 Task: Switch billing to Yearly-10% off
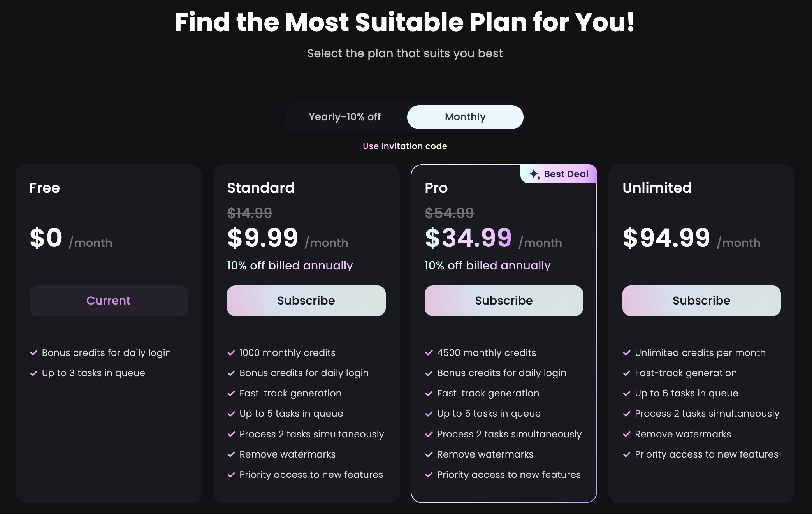344,117
